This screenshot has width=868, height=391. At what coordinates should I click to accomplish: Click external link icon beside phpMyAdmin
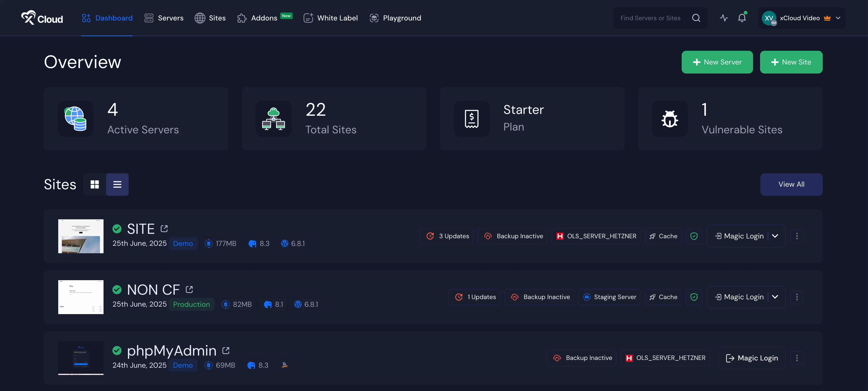pyautogui.click(x=226, y=351)
